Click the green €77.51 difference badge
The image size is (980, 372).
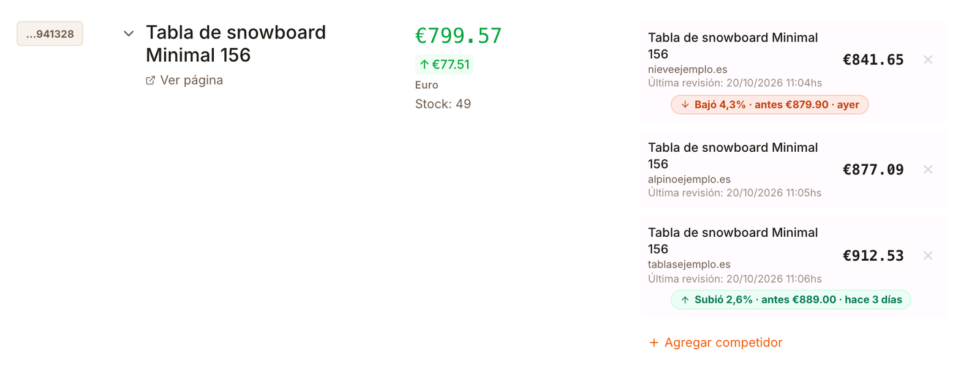[444, 64]
